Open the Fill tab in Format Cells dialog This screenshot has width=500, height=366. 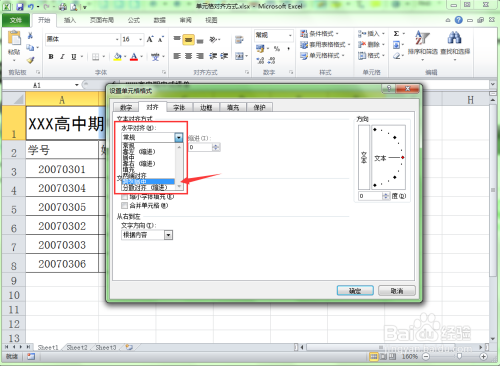pyautogui.click(x=233, y=107)
